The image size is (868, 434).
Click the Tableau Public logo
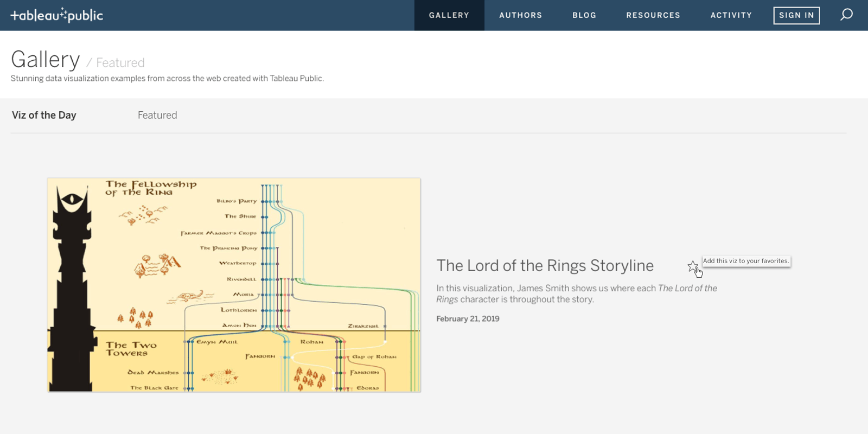[x=57, y=15]
